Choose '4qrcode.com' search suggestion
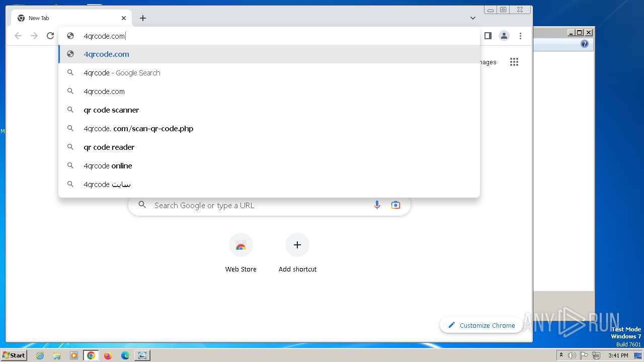The width and height of the screenshot is (644, 362). [x=269, y=91]
